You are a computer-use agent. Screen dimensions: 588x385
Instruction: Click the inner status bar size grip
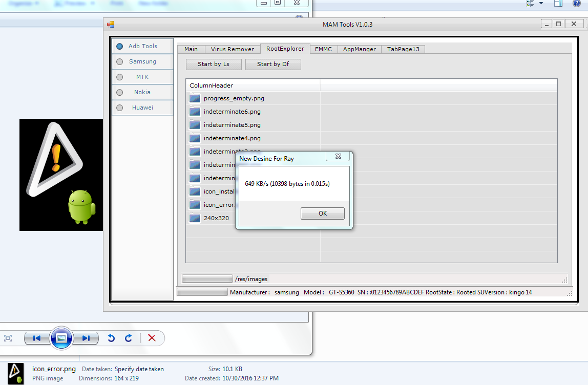pos(564,280)
